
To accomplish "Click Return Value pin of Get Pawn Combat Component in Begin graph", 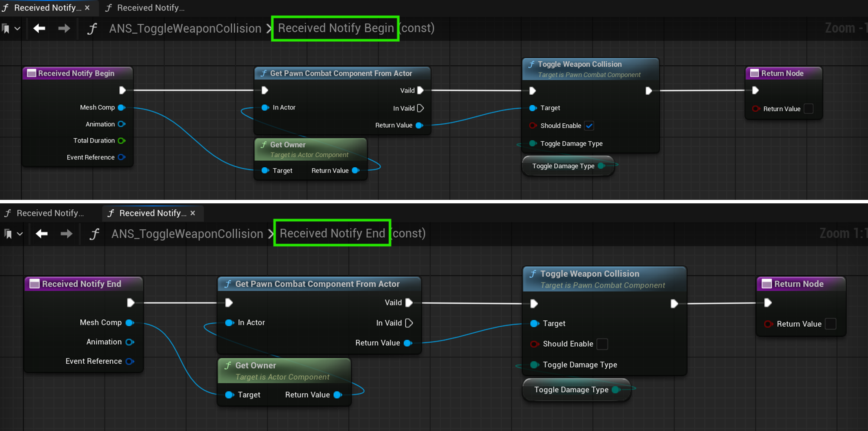I will click(419, 125).
